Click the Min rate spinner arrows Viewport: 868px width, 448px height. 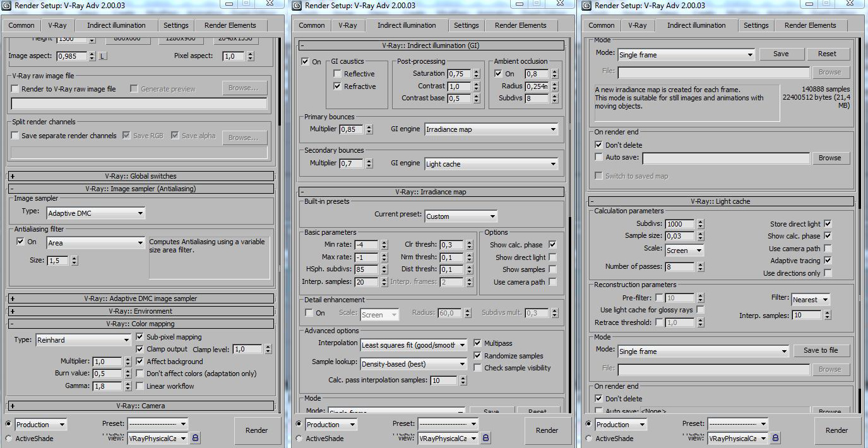[x=383, y=245]
